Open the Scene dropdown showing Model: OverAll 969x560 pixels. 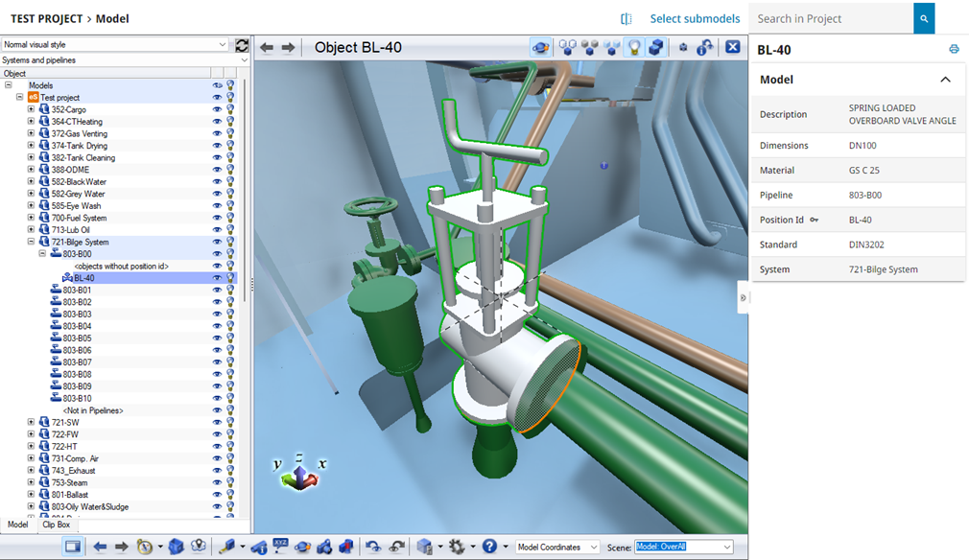tap(681, 547)
